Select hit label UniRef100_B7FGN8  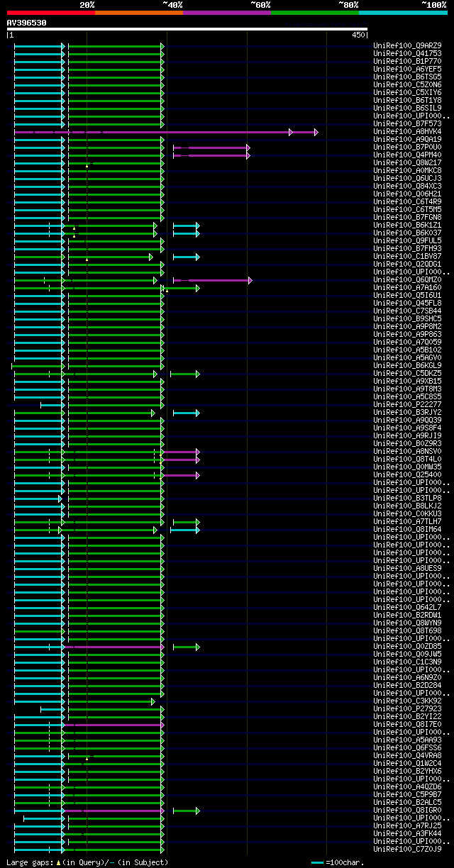pyautogui.click(x=407, y=218)
